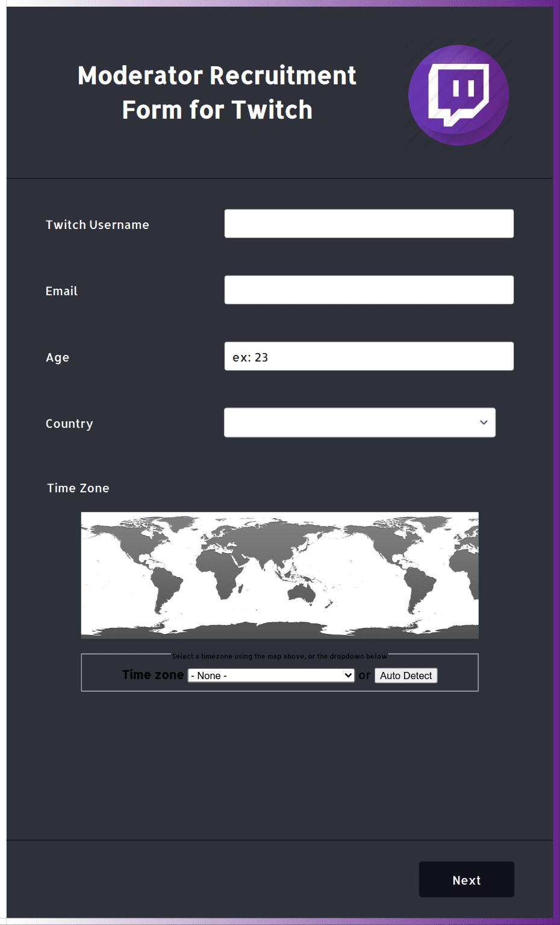
Task: Click the 'Select a timezone' instruction text
Action: pos(279,656)
